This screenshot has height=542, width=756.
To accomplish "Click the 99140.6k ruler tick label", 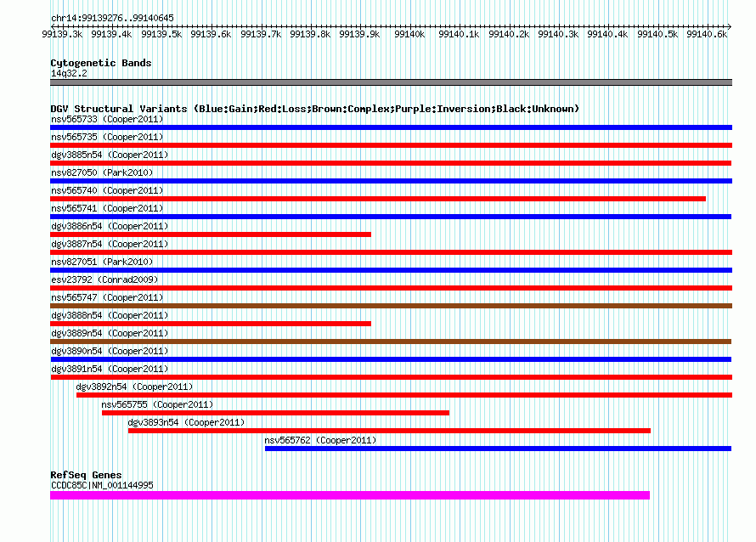I will pyautogui.click(x=707, y=34).
